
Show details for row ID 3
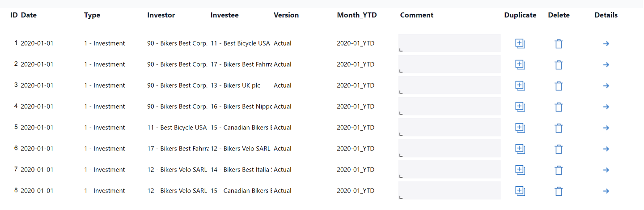pyautogui.click(x=606, y=86)
